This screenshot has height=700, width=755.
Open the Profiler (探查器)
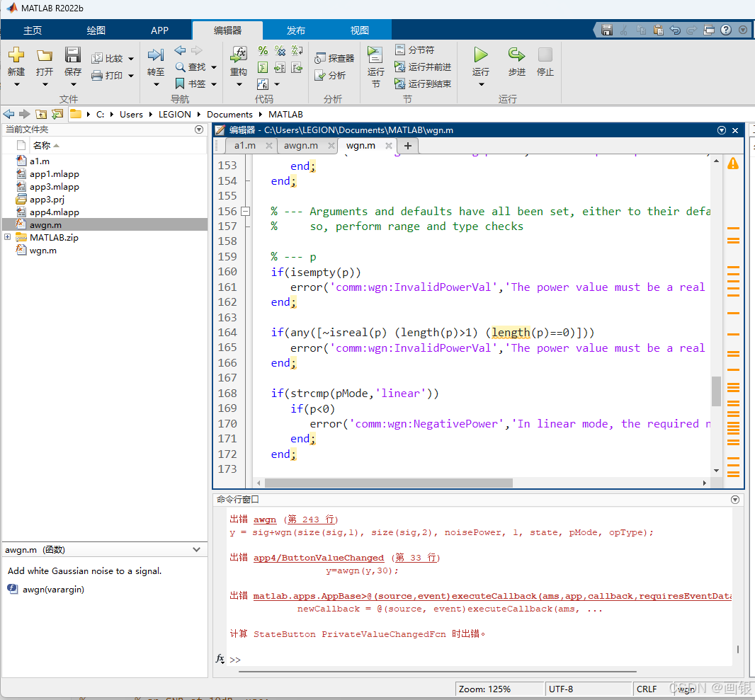[334, 58]
